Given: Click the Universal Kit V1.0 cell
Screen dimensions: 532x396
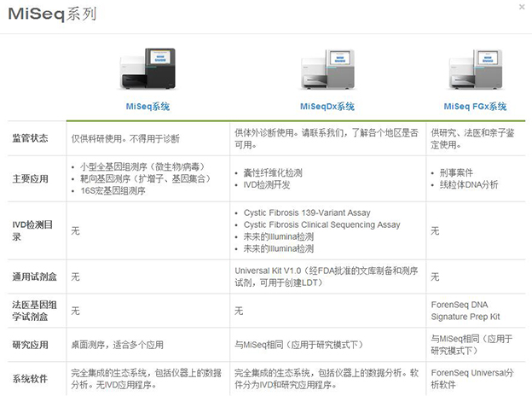Looking at the screenshot, I should point(326,277).
